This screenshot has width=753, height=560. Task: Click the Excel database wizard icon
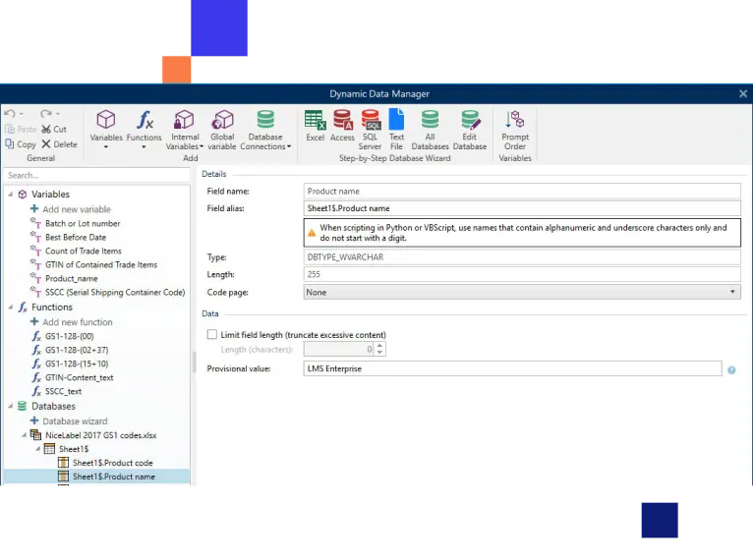coord(315,126)
